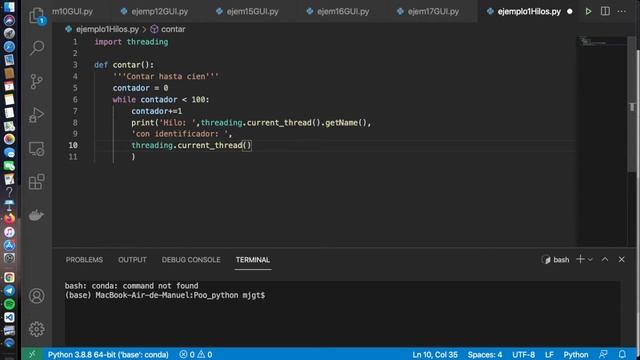Image resolution: width=640 pixels, height=360 pixels.
Task: Open the Search view in activity bar
Action: tap(37, 48)
